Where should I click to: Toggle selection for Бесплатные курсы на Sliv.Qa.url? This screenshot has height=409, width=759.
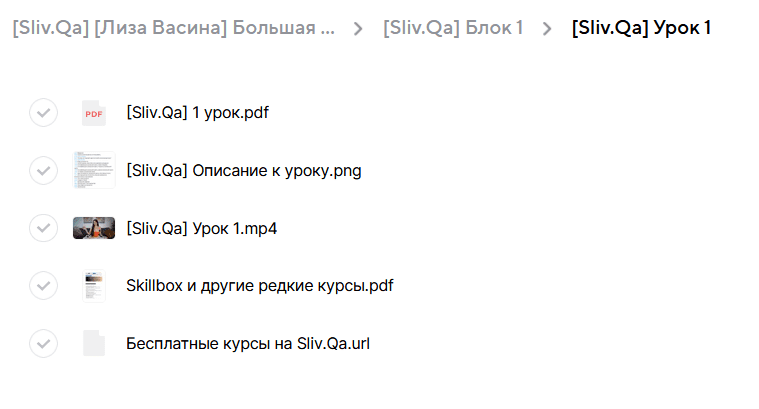(43, 344)
